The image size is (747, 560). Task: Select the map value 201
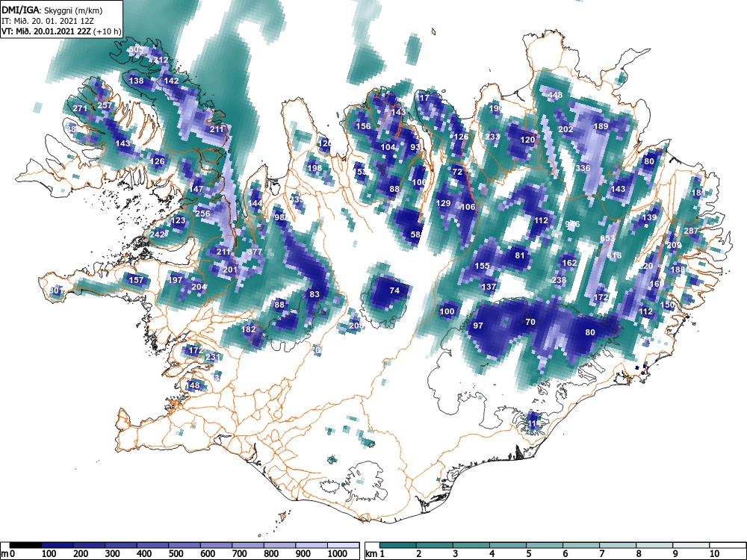click(x=230, y=270)
